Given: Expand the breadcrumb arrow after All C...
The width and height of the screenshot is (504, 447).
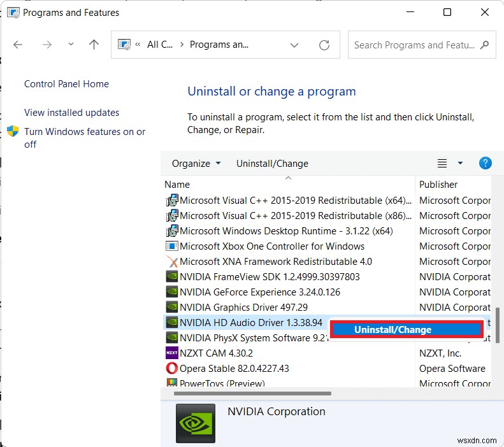Looking at the screenshot, I should click(x=182, y=45).
